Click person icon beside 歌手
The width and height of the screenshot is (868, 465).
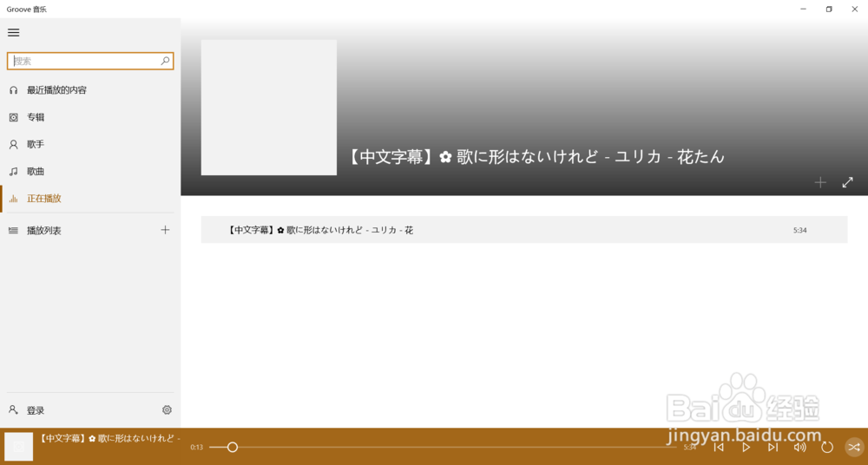pyautogui.click(x=13, y=145)
